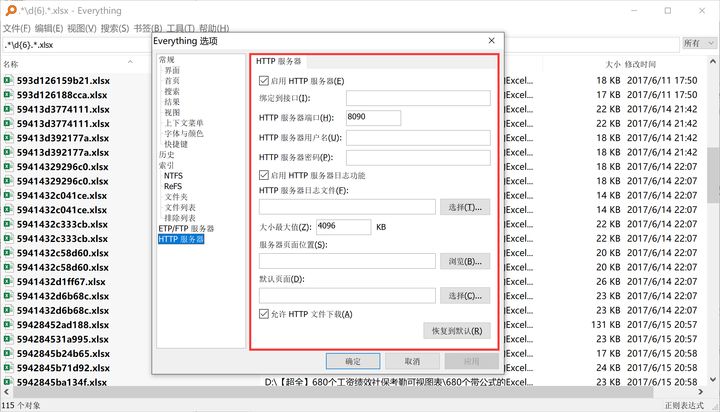
Task: Open the 编辑(E) menu
Action: click(x=49, y=28)
